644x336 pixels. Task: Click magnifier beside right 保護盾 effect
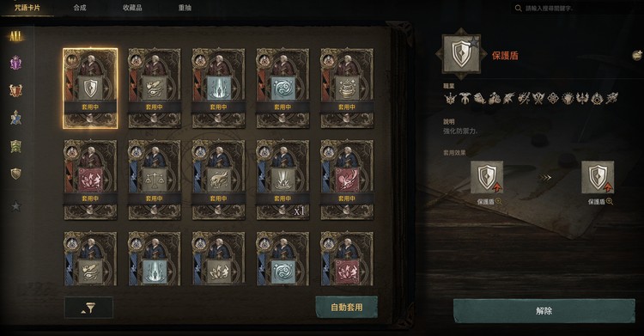pyautogui.click(x=610, y=202)
